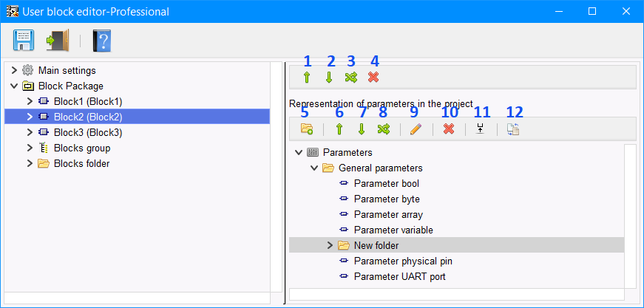Open the help book icon

coord(101,40)
